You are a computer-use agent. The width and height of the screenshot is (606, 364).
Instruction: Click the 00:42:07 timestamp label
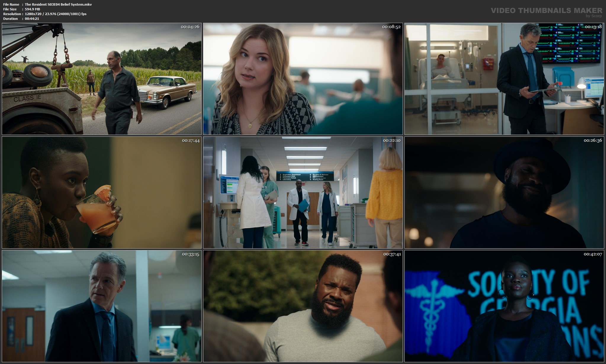593,254
